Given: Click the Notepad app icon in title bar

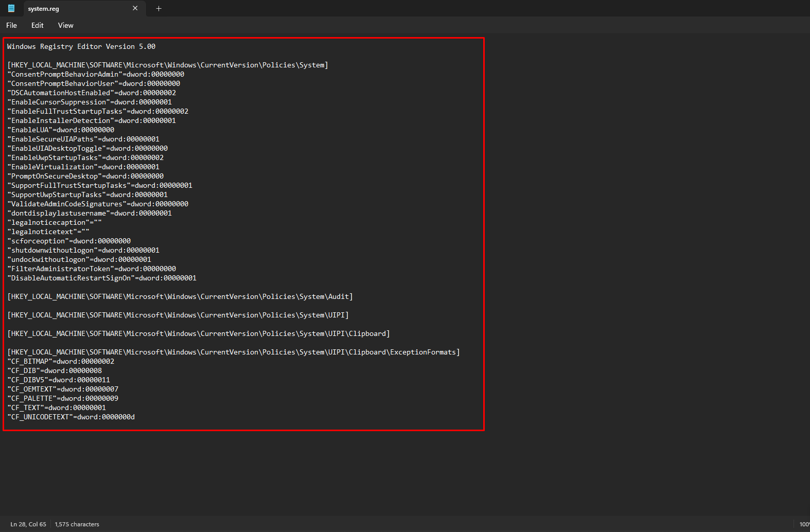Looking at the screenshot, I should click(x=11, y=8).
